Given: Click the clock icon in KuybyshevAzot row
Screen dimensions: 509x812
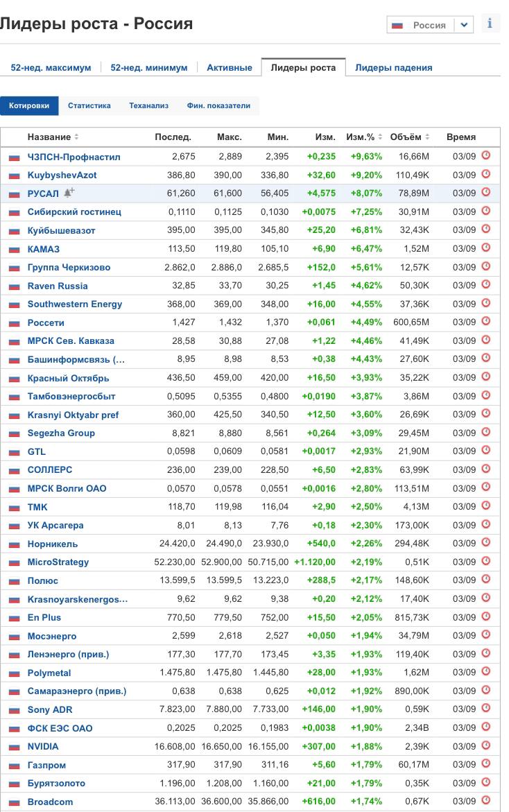Looking at the screenshot, I should click(x=485, y=174).
